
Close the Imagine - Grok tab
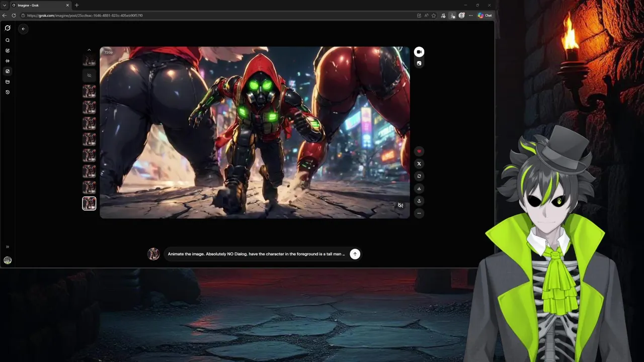67,5
